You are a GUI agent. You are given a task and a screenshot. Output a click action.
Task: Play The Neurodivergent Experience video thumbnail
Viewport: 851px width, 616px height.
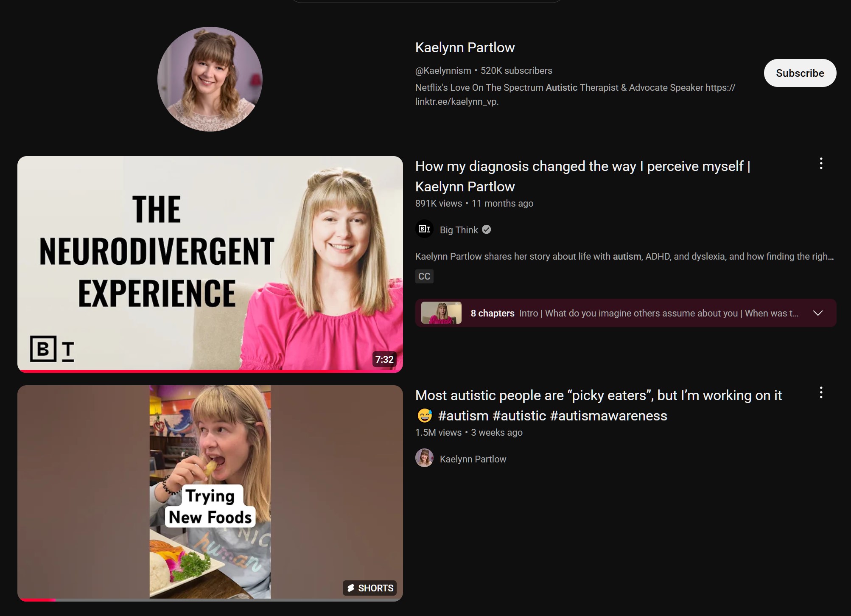(210, 264)
